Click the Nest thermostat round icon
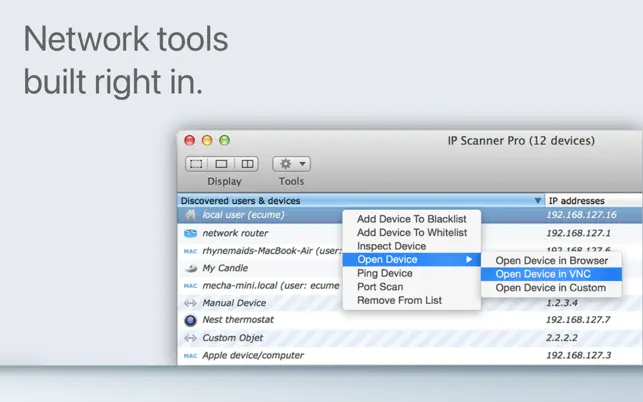The width and height of the screenshot is (643, 402). pos(190,320)
